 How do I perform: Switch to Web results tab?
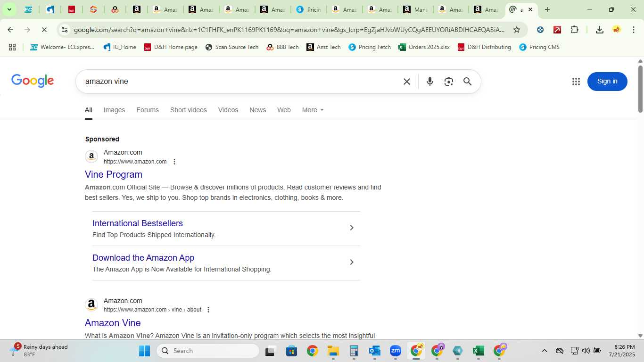pos(284,110)
